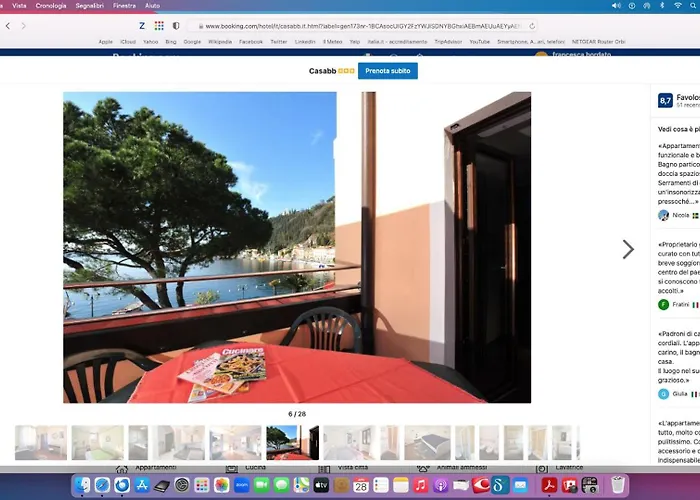The width and height of the screenshot is (700, 500).
Task: Show next photo with right chevron
Action: [x=628, y=249]
